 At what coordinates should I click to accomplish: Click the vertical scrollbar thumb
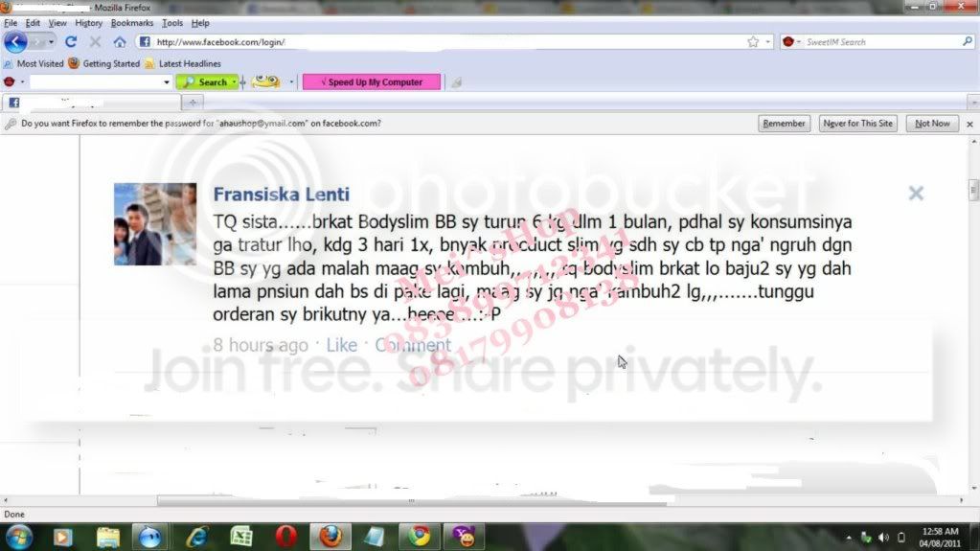coord(973,190)
